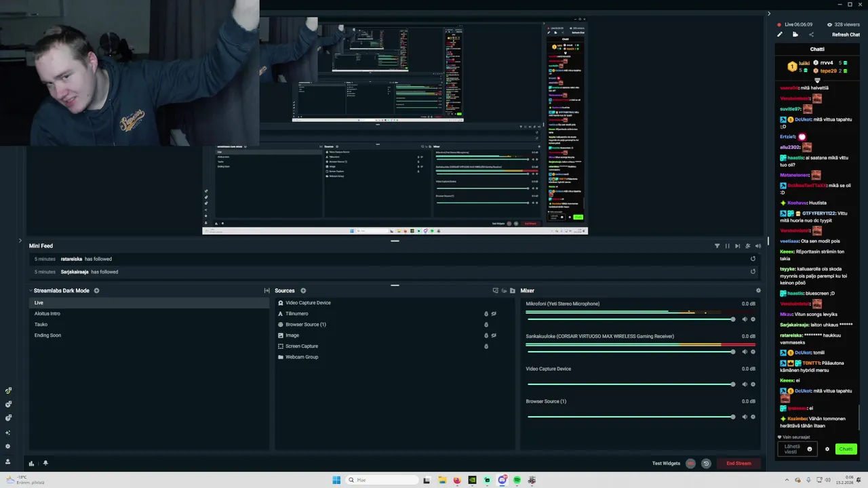The width and height of the screenshot is (868, 488).
Task: Open settings gear in left sidebar
Action: point(8,447)
